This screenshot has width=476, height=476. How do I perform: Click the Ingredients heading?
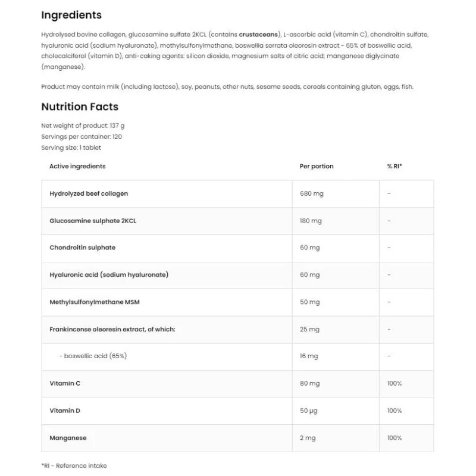pyautogui.click(x=71, y=15)
